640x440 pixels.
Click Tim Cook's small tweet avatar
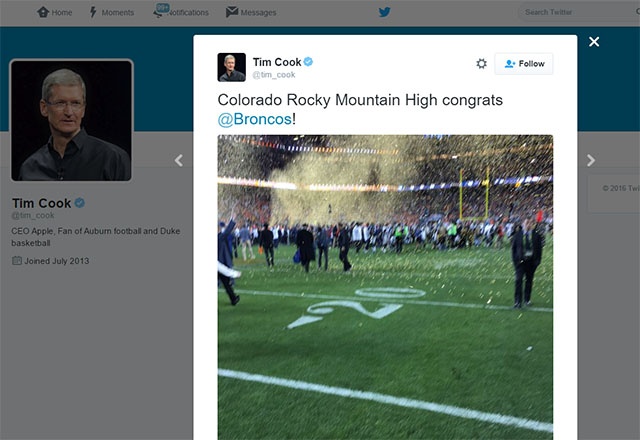(x=232, y=67)
